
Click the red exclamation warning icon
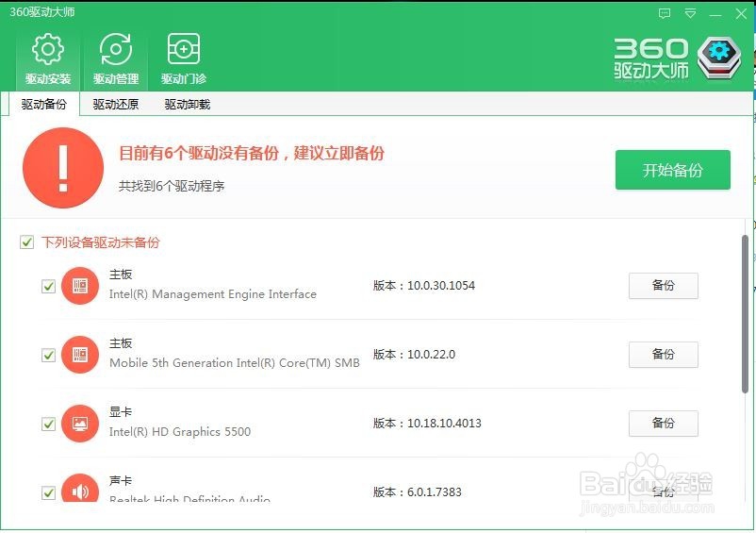click(x=63, y=168)
